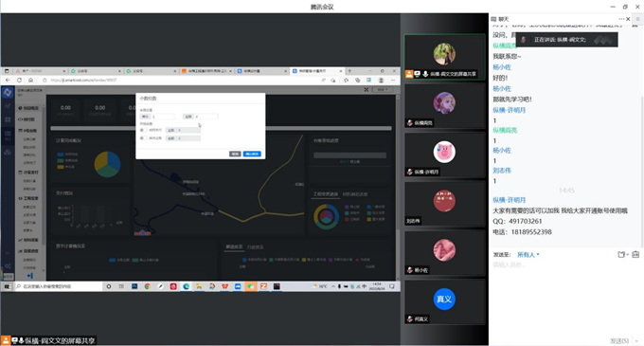This screenshot has width=644, height=346.
Task: Click the 发送(S) send button
Action: click(619, 341)
